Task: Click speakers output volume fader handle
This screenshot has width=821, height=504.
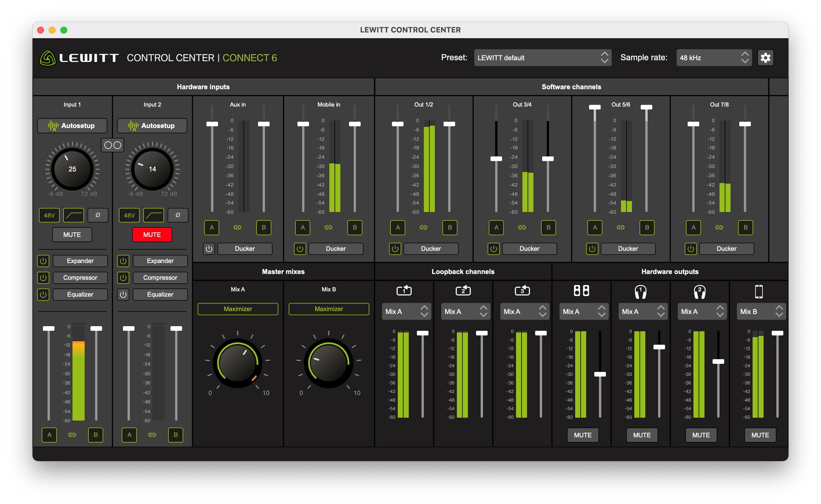Action: (x=600, y=374)
